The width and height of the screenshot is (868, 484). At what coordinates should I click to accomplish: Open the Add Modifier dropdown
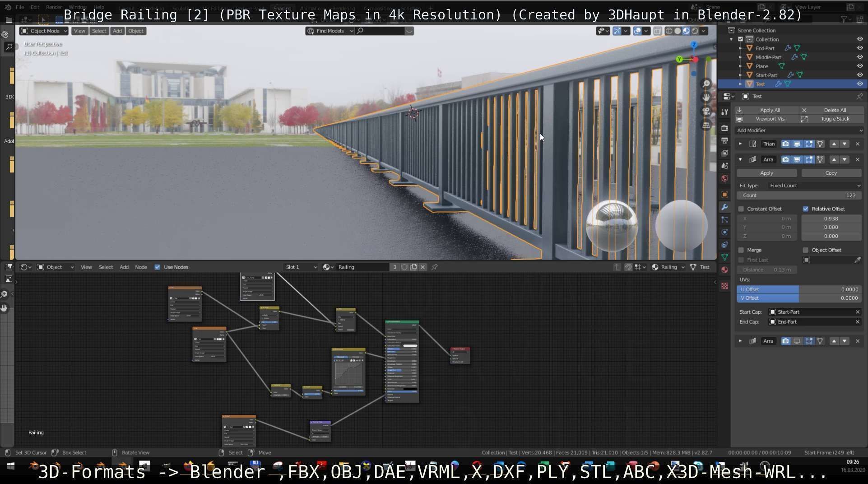pyautogui.click(x=799, y=130)
